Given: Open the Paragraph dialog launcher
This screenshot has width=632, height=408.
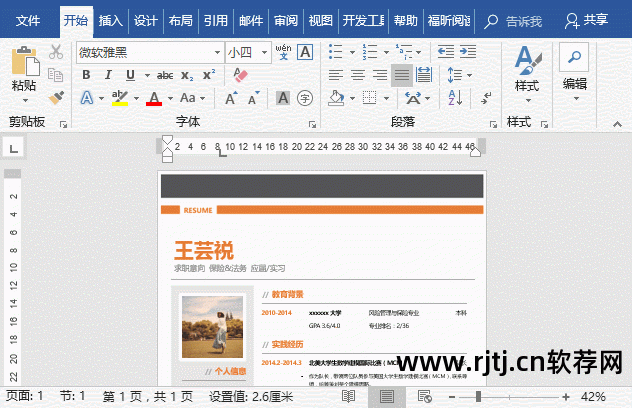Looking at the screenshot, I should pos(493,125).
